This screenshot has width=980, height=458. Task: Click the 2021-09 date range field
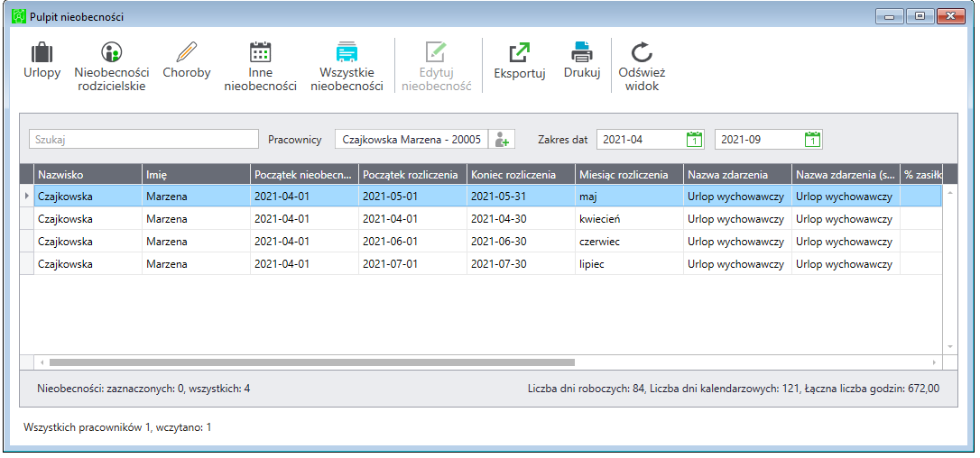pyautogui.click(x=769, y=140)
